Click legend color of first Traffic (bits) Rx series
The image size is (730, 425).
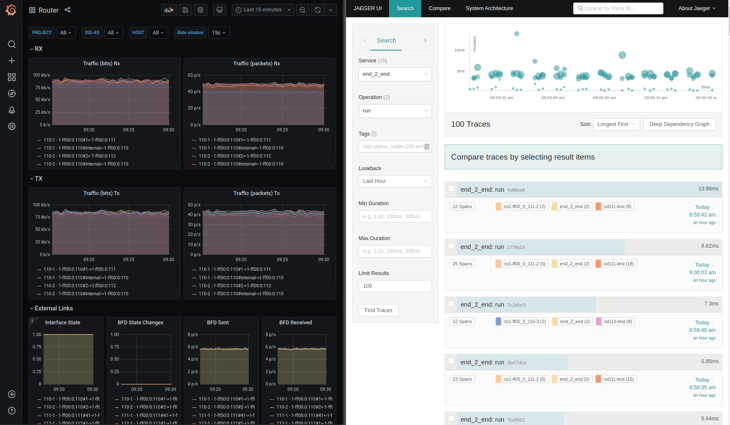click(39, 140)
